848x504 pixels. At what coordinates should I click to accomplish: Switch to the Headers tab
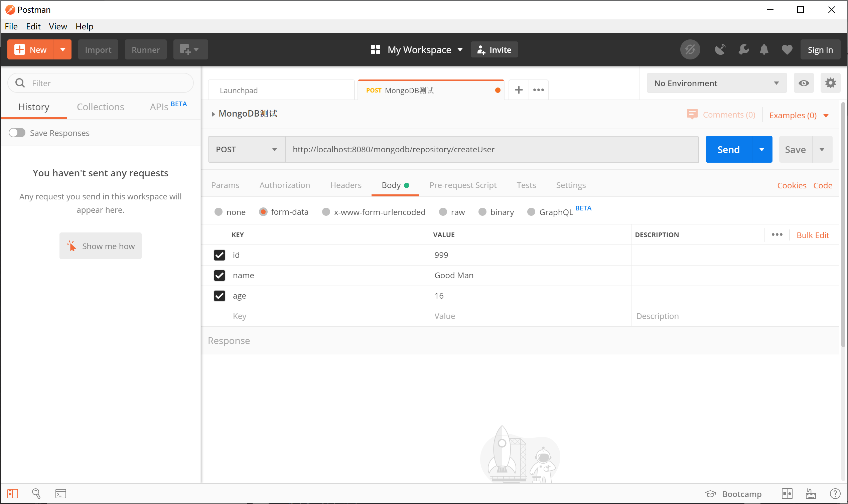click(x=345, y=185)
